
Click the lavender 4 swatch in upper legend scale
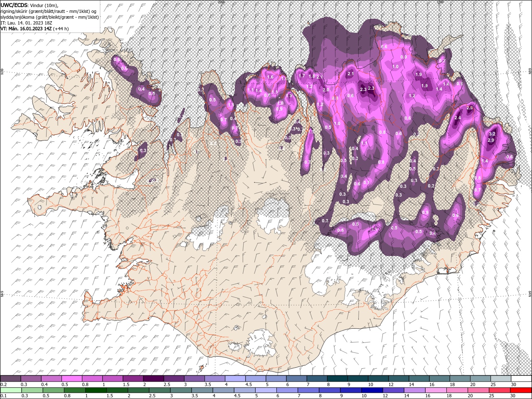tap(235, 379)
